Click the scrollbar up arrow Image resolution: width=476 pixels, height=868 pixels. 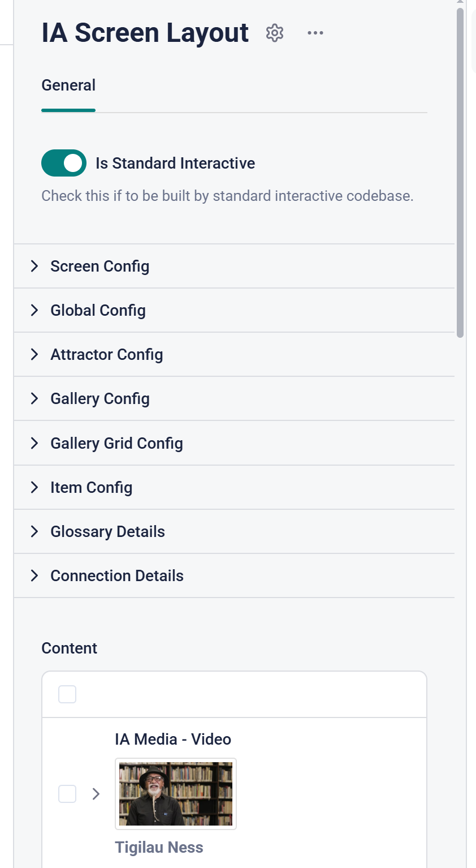click(460, 2)
